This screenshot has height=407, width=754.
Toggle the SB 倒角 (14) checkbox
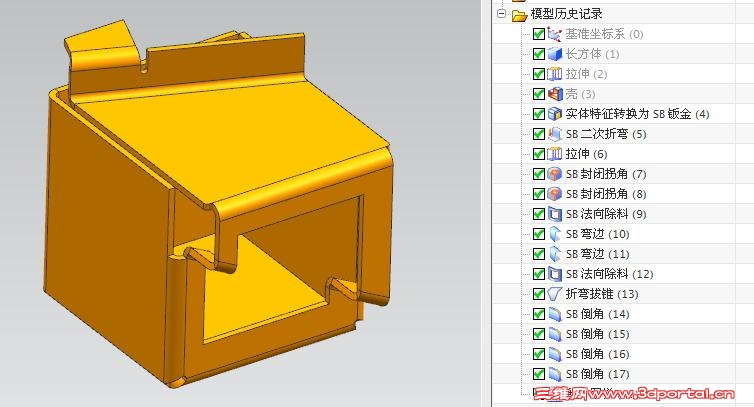coord(539,314)
